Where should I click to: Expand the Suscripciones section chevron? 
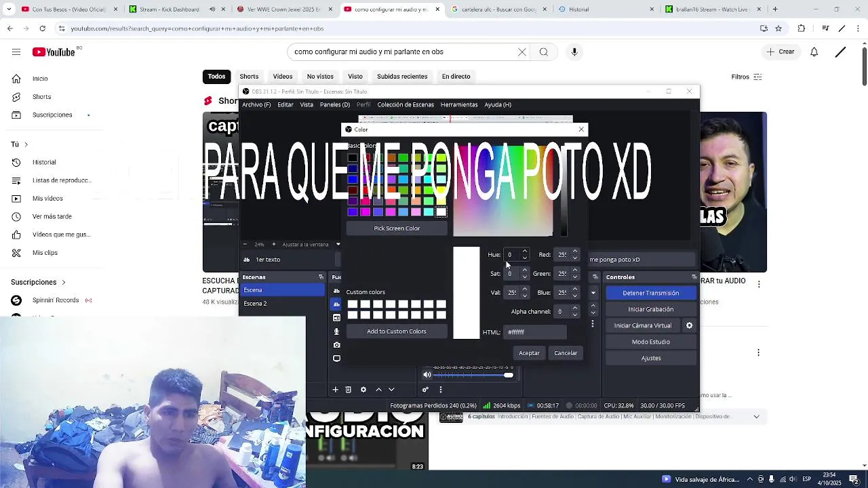point(64,282)
